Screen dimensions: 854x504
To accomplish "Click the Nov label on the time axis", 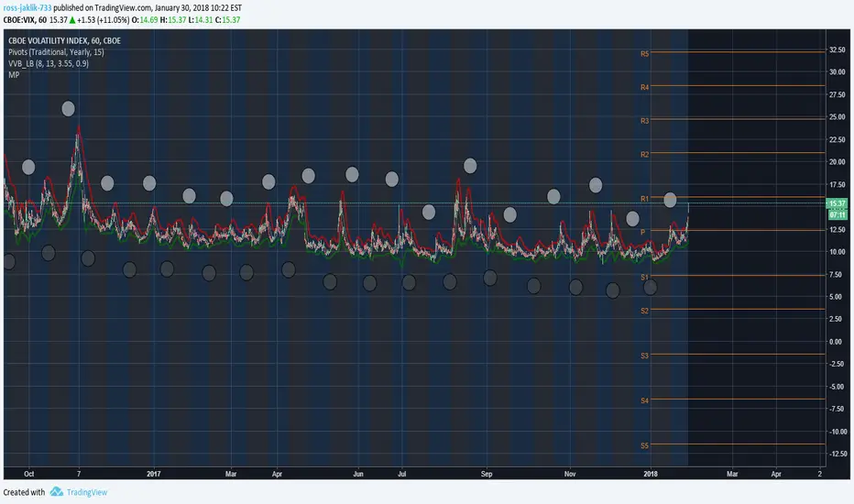I will [570, 474].
